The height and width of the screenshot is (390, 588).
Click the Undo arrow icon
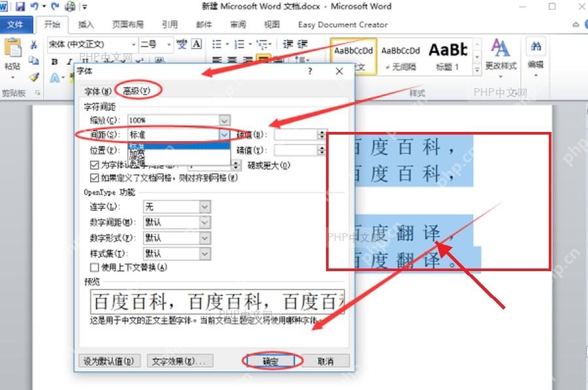pos(35,7)
